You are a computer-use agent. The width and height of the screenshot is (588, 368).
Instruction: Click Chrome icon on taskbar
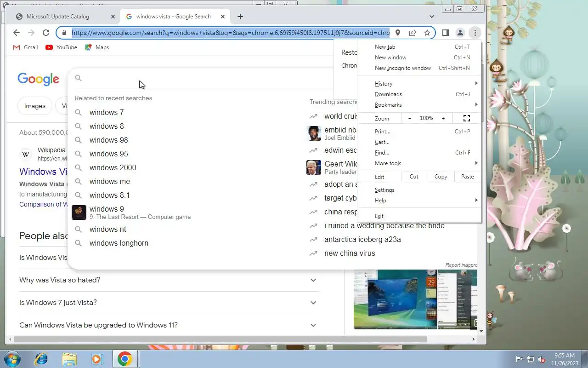tap(125, 359)
